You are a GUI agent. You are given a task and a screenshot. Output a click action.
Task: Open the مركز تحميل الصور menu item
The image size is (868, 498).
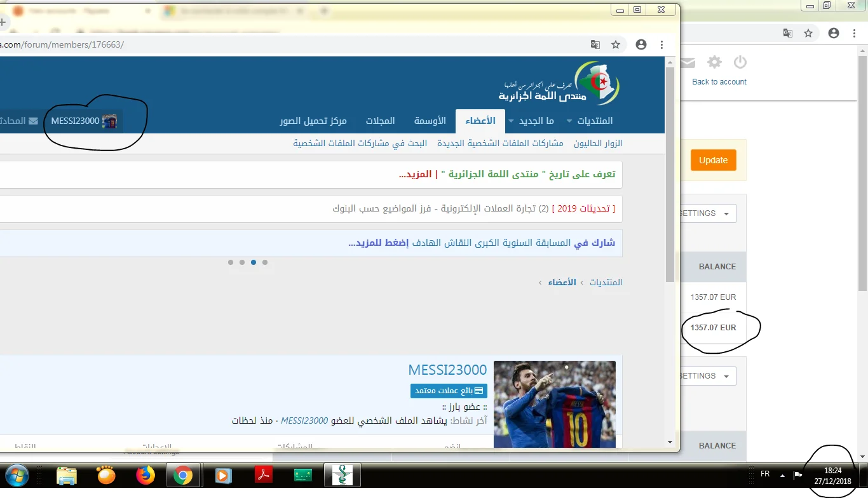[313, 121]
